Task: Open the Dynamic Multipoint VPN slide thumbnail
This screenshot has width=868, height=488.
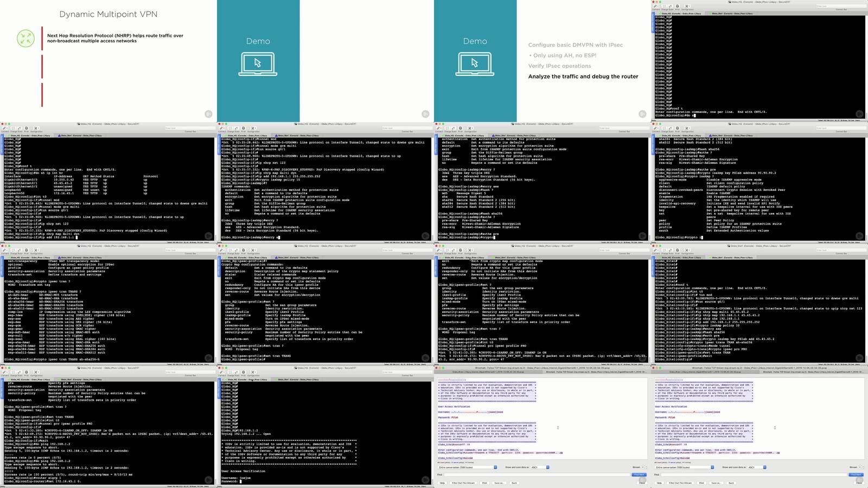Action: coord(108,61)
